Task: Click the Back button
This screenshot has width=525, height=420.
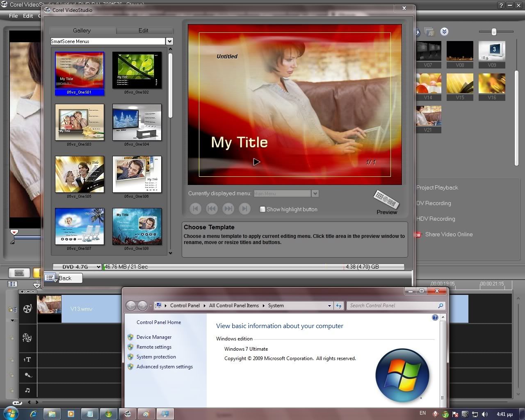Action: (64, 278)
